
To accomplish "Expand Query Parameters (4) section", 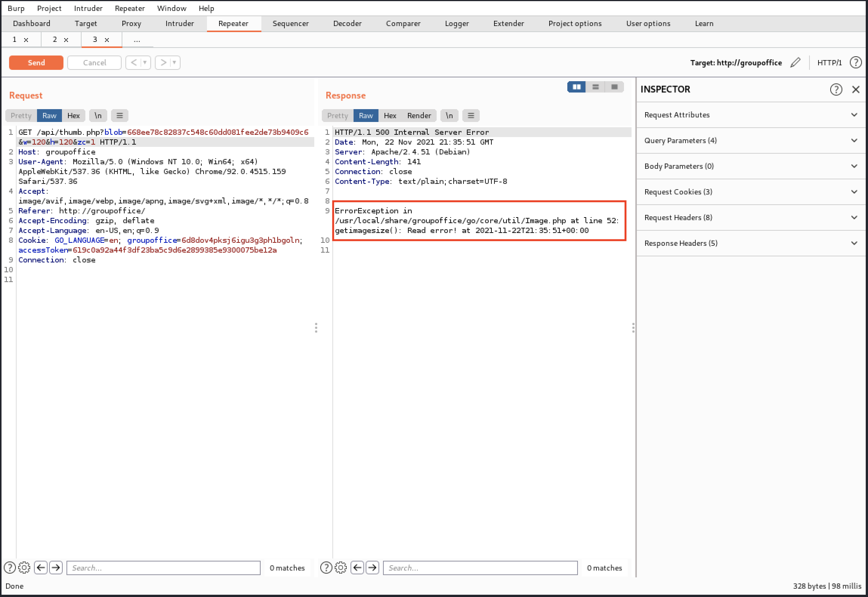I will click(751, 140).
